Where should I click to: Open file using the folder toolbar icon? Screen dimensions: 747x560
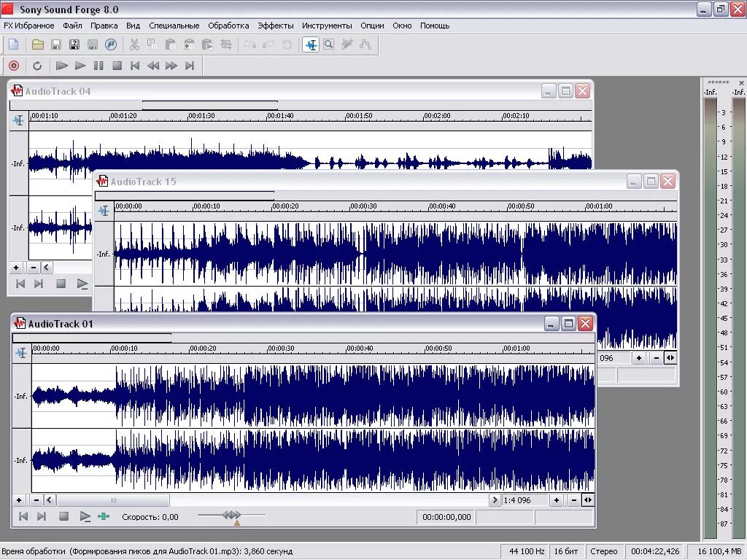click(x=38, y=44)
